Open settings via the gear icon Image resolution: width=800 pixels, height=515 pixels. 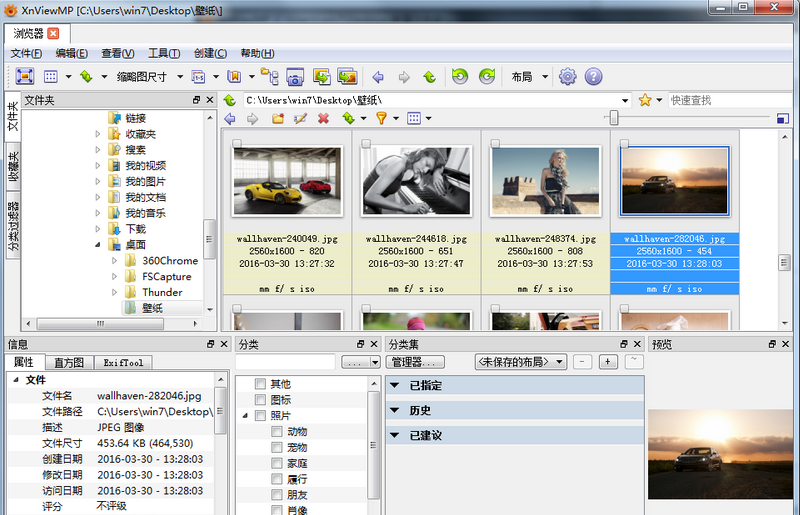tap(567, 76)
